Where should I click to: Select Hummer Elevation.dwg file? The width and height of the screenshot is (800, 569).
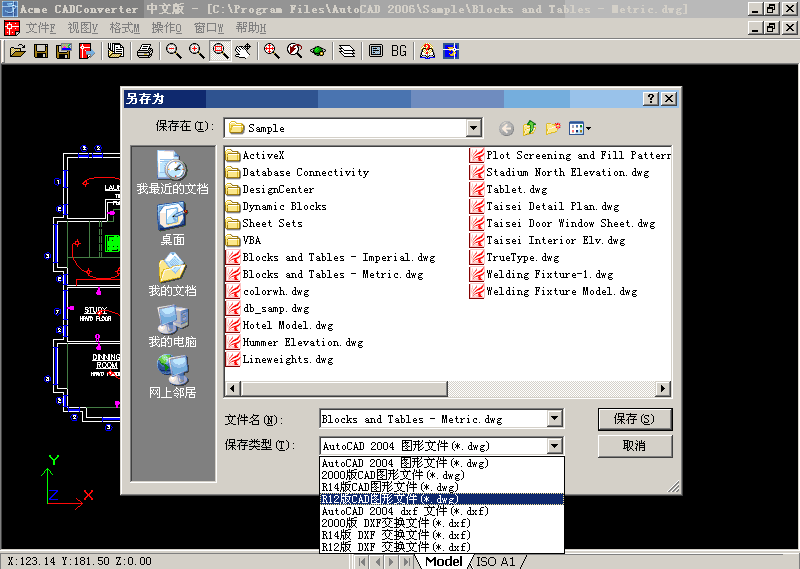pyautogui.click(x=295, y=342)
